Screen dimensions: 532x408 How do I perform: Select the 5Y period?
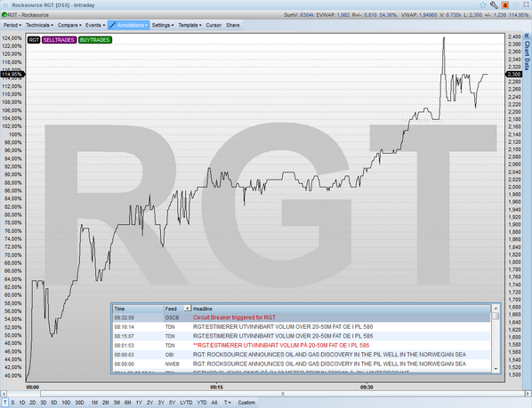(172, 403)
